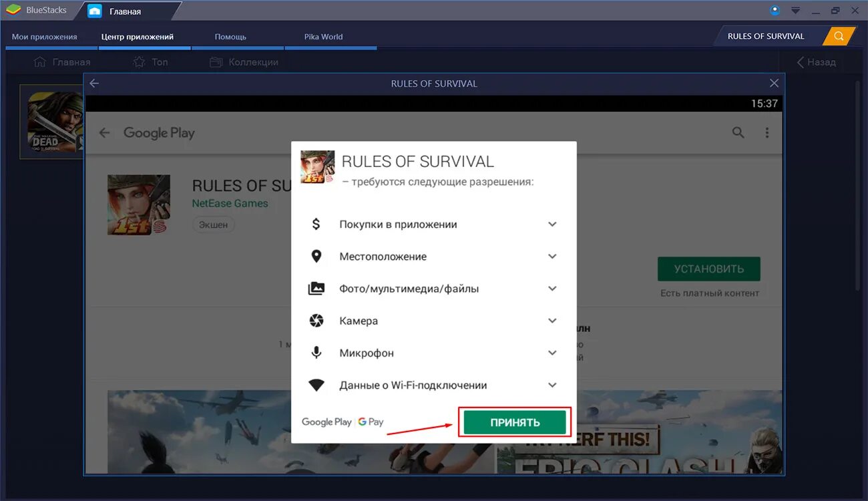Expand Местоположение permission details
The image size is (868, 501).
(x=552, y=257)
